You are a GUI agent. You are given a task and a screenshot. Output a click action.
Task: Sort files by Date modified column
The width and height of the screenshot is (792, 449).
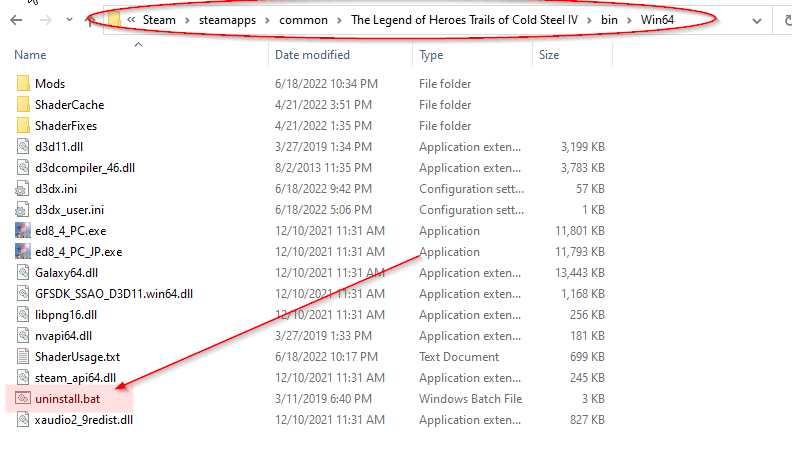pyautogui.click(x=312, y=55)
